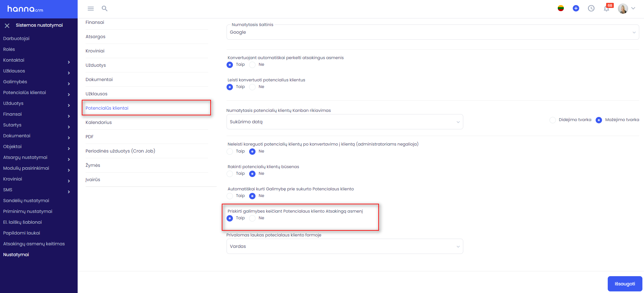Screen dimensions: 644x293
Task: Expand Galimybės sidebar chevron
Action: pos(69,84)
